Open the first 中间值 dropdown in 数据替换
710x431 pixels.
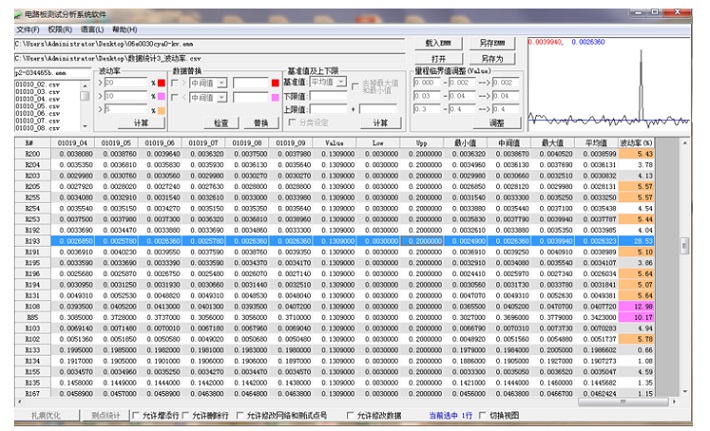(221, 83)
